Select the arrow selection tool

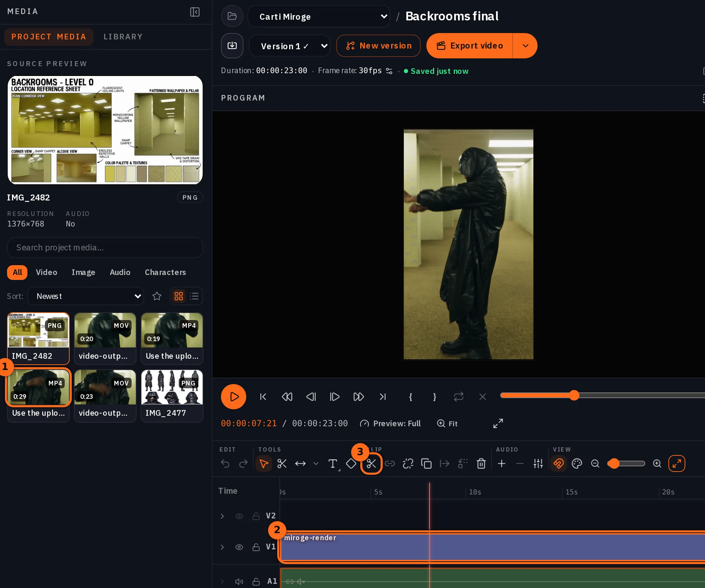click(x=263, y=464)
